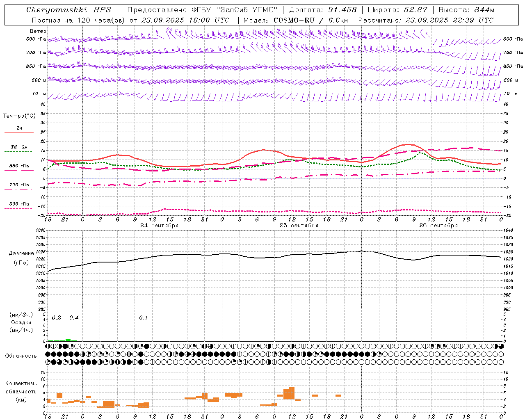
Task: Click the '(мм/3ч.)' units label
Action: [x=21, y=315]
